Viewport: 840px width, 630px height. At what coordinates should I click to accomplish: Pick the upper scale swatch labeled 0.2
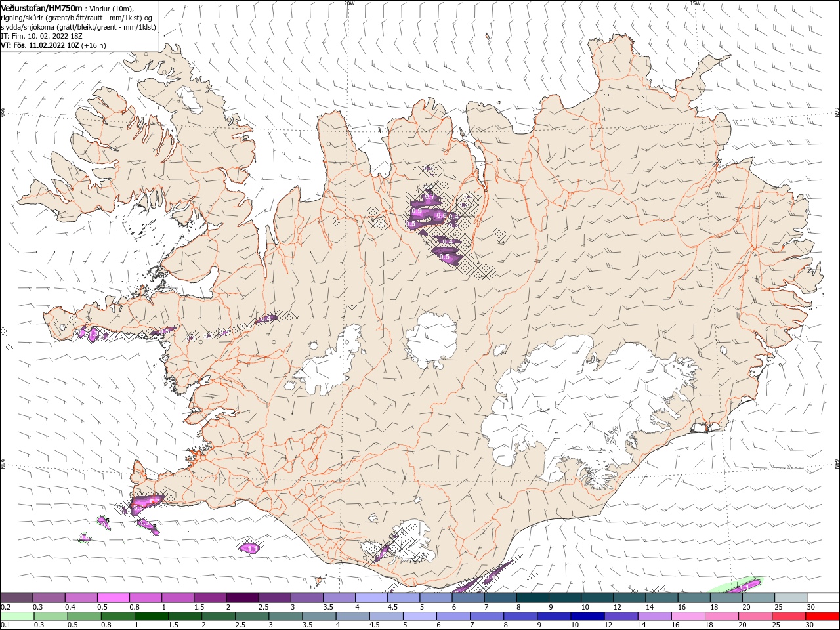pyautogui.click(x=16, y=598)
